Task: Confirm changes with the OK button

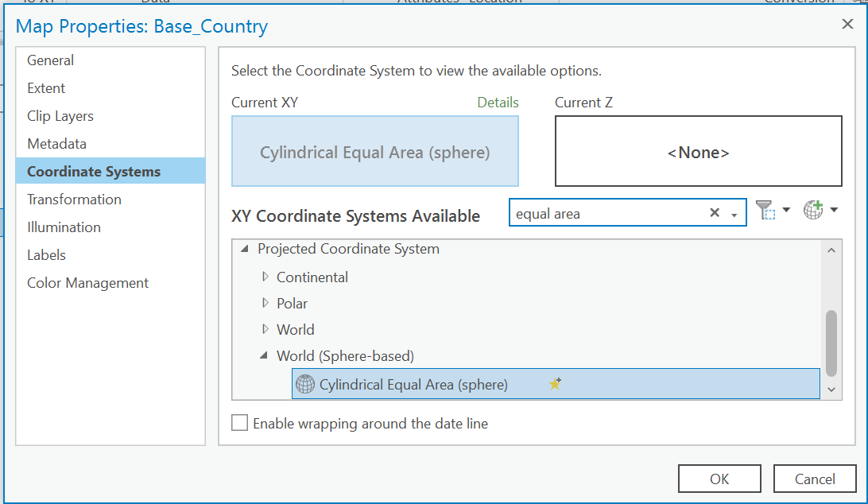Action: pyautogui.click(x=719, y=479)
